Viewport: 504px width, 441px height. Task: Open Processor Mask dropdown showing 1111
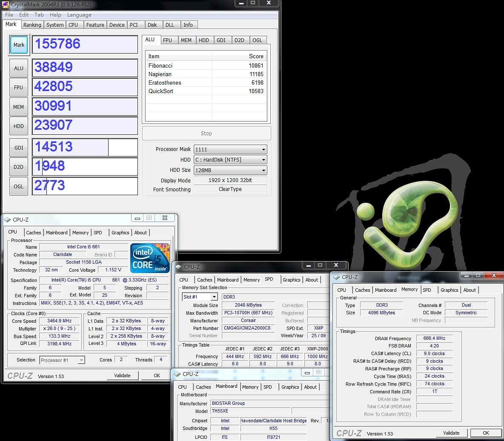(230, 149)
